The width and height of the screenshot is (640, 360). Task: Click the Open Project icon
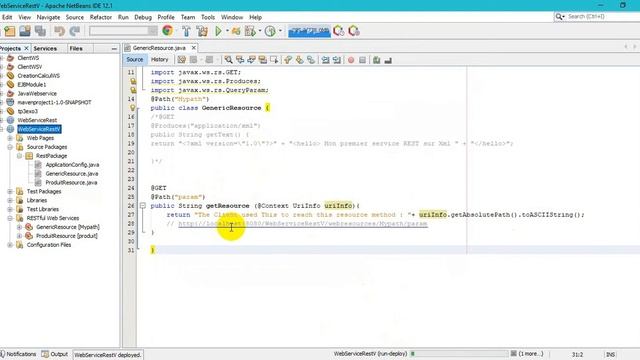(x=25, y=31)
